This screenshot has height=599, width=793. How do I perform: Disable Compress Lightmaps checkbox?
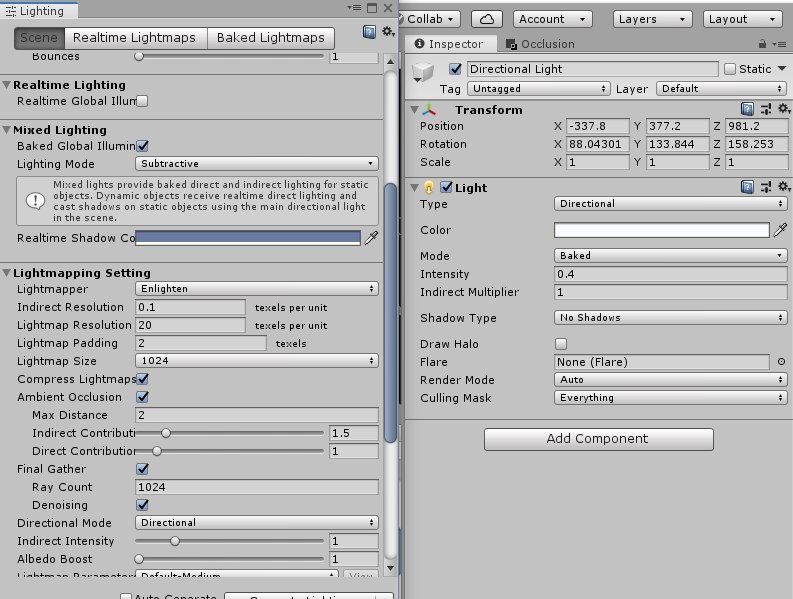[143, 379]
